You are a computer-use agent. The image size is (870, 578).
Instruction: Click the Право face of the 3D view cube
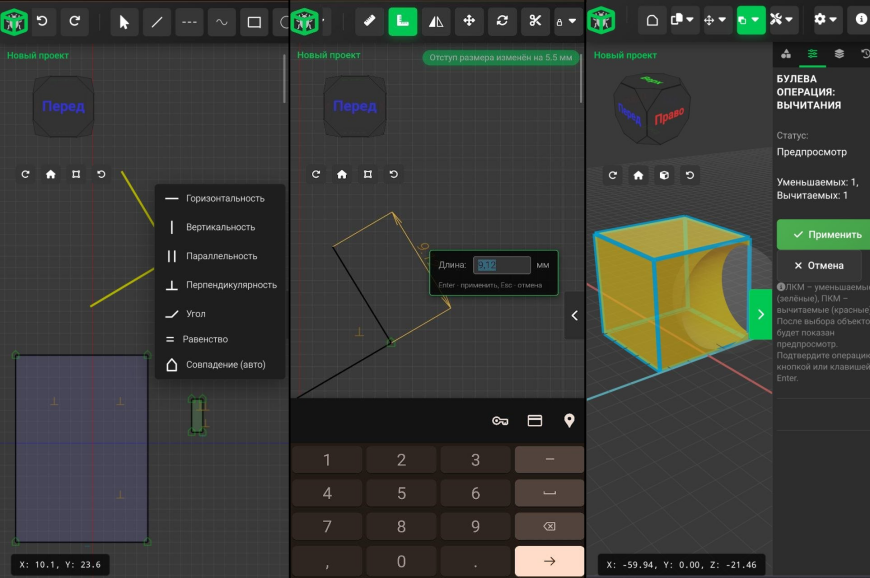[669, 116]
